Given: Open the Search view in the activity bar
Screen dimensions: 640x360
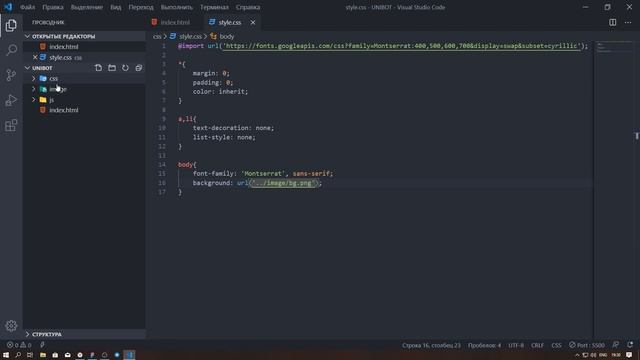Looking at the screenshot, I should click(11, 50).
